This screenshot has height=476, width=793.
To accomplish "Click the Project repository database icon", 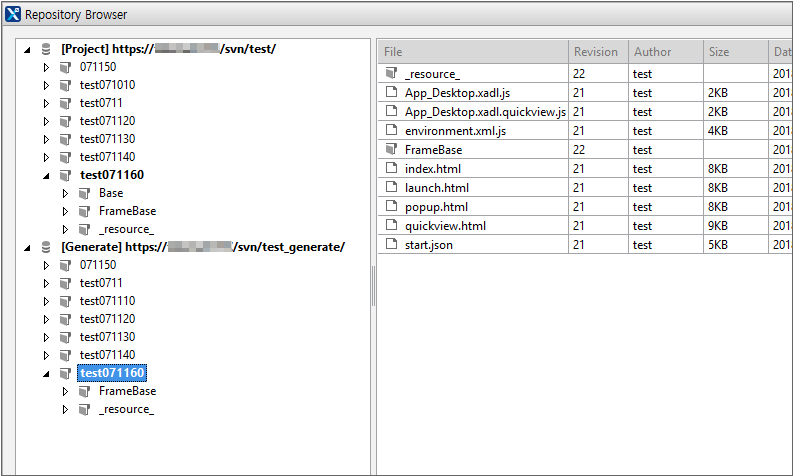I will (46, 48).
